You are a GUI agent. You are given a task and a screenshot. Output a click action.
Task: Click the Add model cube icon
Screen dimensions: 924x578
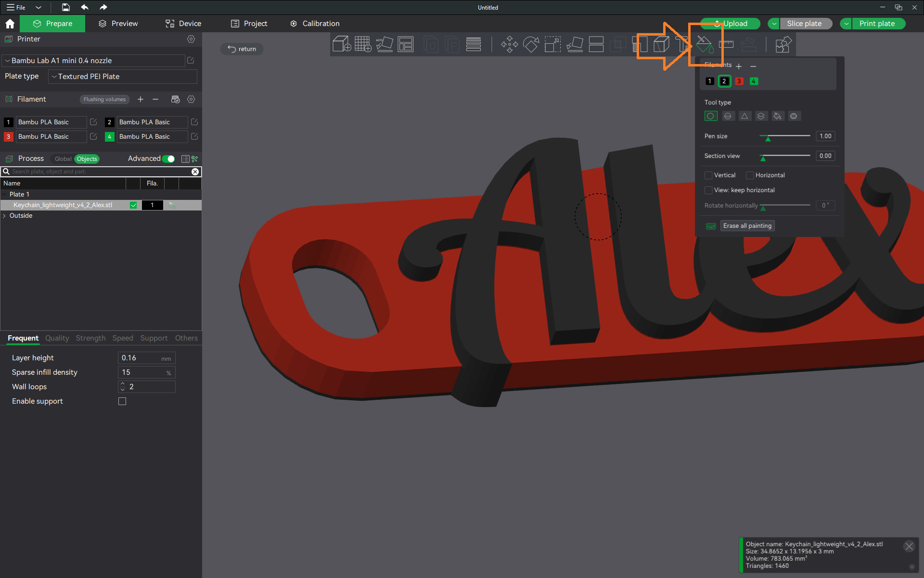[x=342, y=44]
